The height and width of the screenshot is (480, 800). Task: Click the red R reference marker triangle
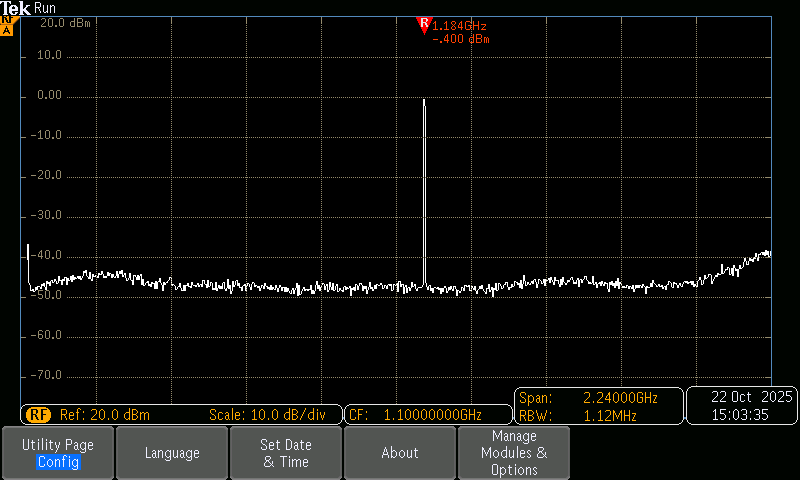pyautogui.click(x=423, y=25)
